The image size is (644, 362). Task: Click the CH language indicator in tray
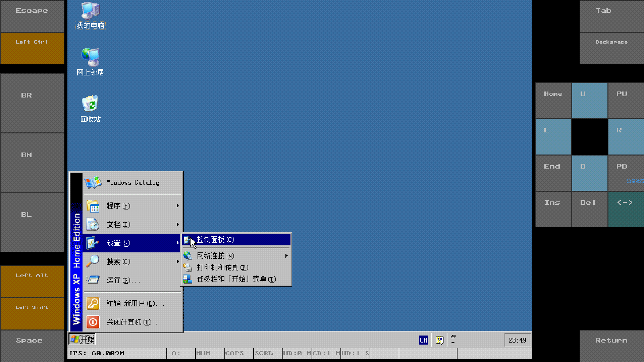tap(423, 340)
